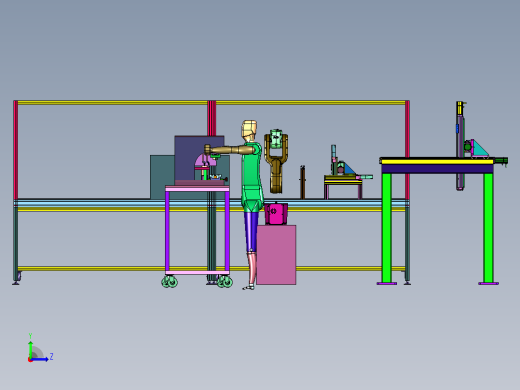Select the large pink box on the floor
Viewport: 520px width, 390px height.
click(276, 255)
